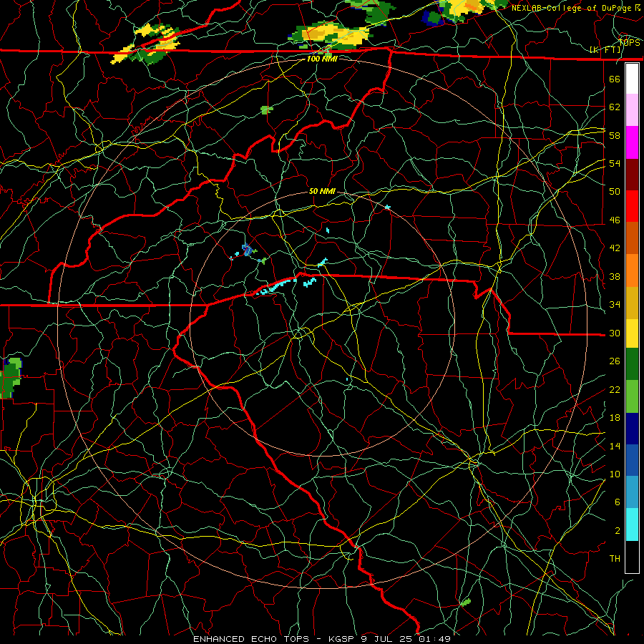Click the "50" scale label on the legend
The image size is (644, 644).
(x=615, y=192)
